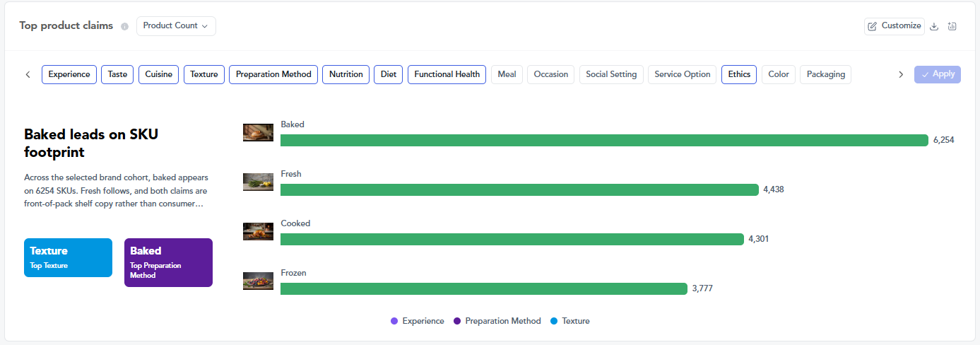Click the value 4,301
This screenshot has width=980, height=345.
[x=759, y=239]
